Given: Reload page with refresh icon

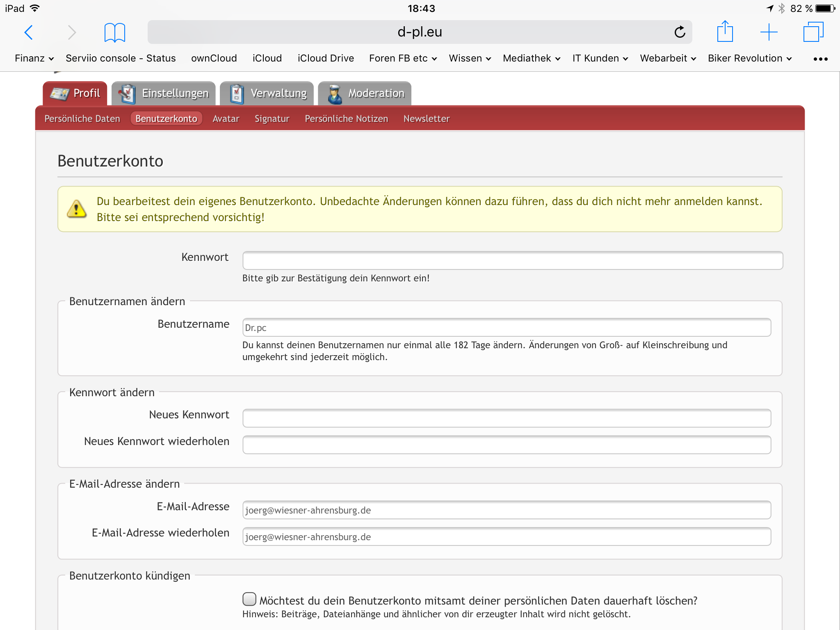Looking at the screenshot, I should click(680, 32).
